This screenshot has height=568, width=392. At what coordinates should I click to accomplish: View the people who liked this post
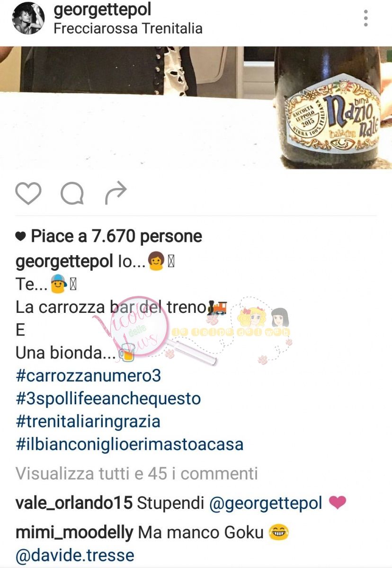point(116,236)
